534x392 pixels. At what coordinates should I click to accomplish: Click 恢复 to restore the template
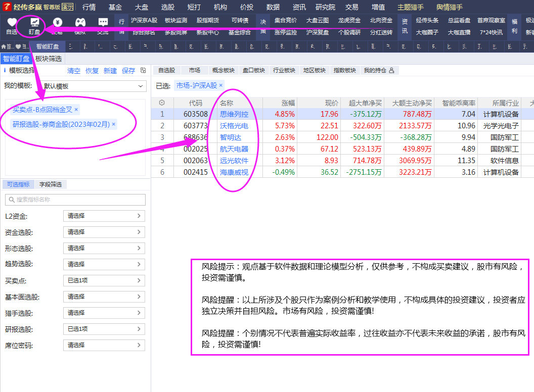[x=92, y=71]
